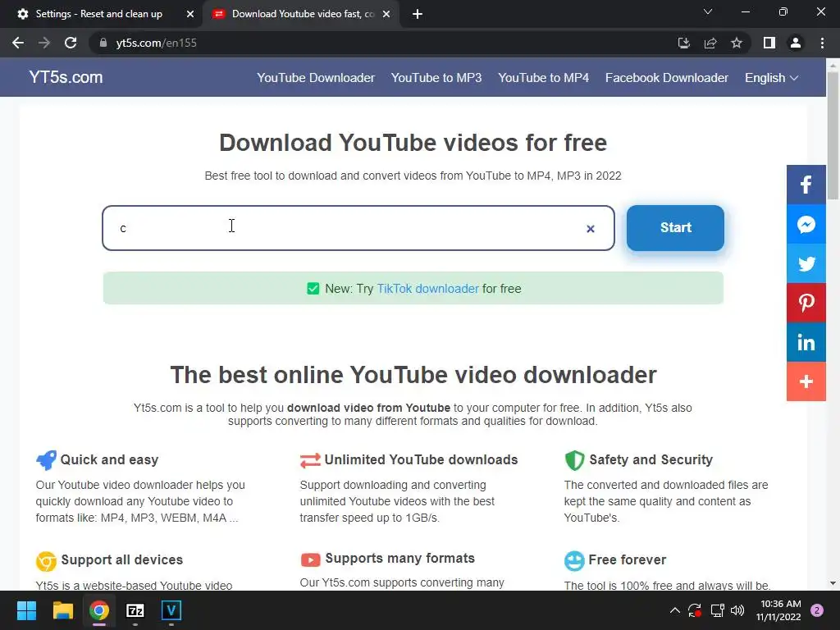The width and height of the screenshot is (840, 630).
Task: Click the browser back arrow
Action: (18, 43)
